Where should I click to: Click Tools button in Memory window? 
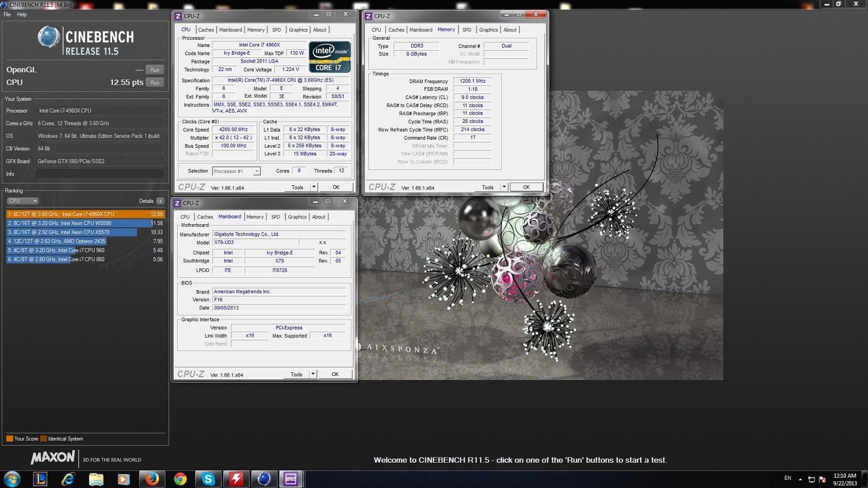pos(488,187)
